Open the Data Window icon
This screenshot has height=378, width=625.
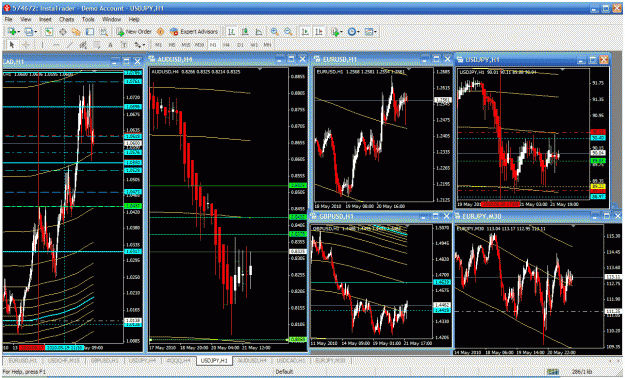pos(63,32)
